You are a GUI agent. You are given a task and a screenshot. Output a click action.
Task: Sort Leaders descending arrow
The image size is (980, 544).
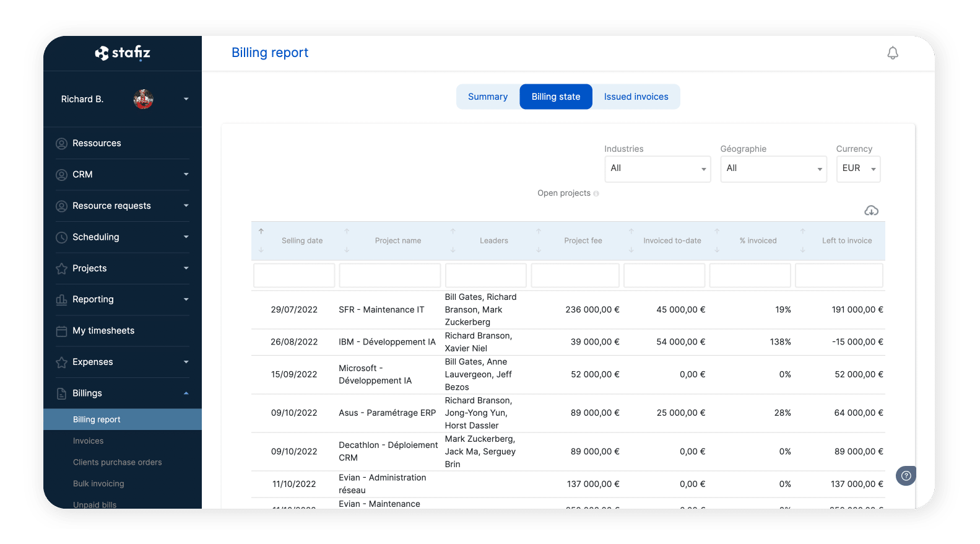453,250
